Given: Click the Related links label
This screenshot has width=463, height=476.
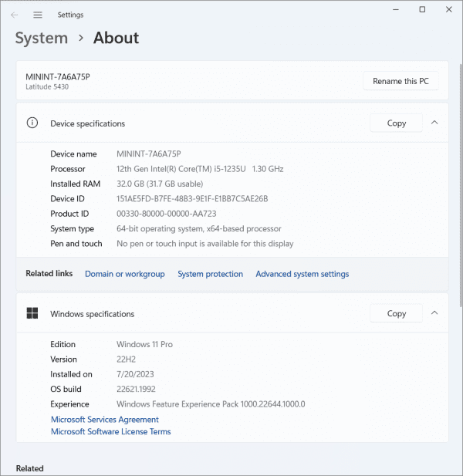Looking at the screenshot, I should [49, 274].
